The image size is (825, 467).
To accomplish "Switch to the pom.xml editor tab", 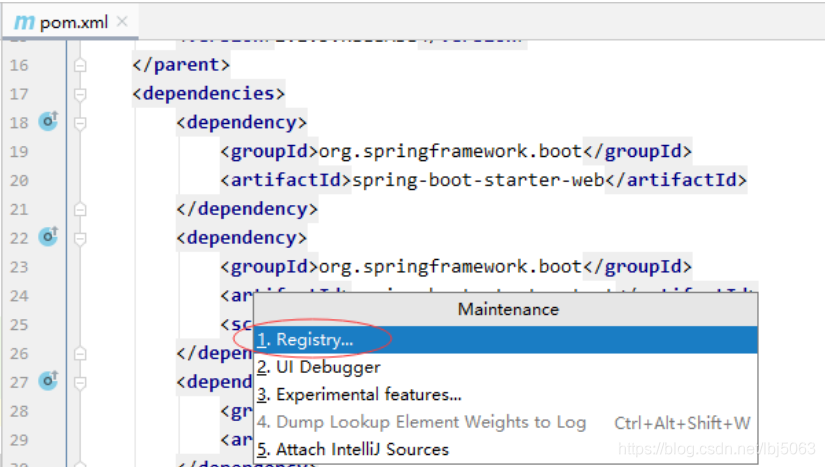I will (x=70, y=22).
